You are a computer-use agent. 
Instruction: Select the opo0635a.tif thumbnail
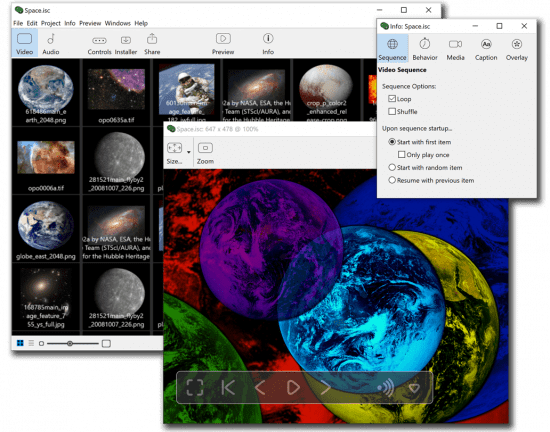pos(116,93)
